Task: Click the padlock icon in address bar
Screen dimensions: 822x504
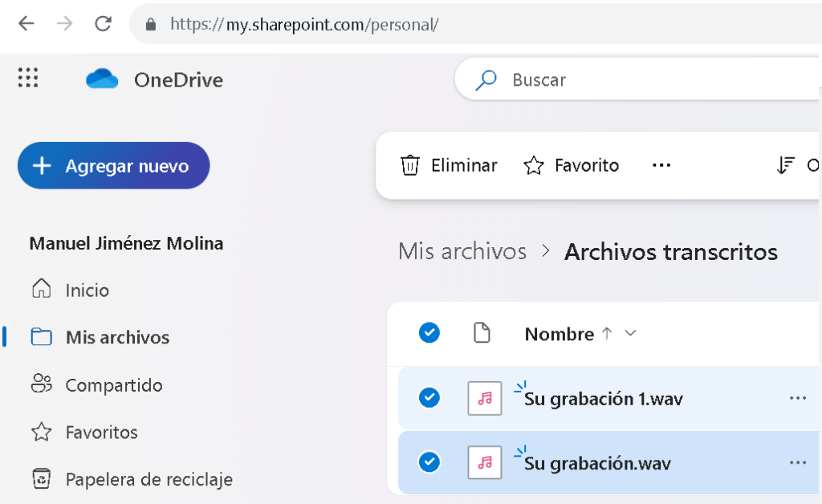Action: [x=150, y=25]
